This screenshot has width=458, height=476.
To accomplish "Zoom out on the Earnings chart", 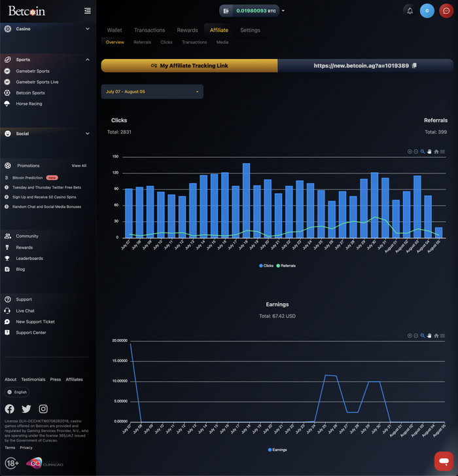I will [416, 335].
